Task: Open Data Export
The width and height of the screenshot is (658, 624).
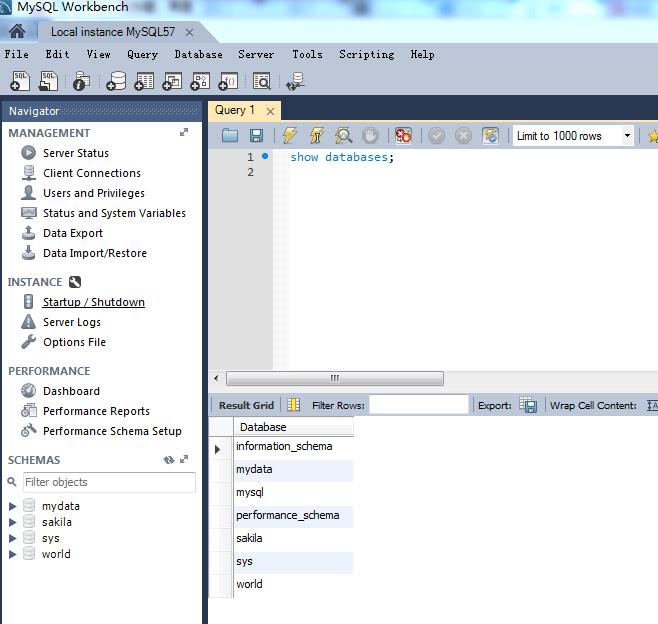Action: tap(73, 233)
